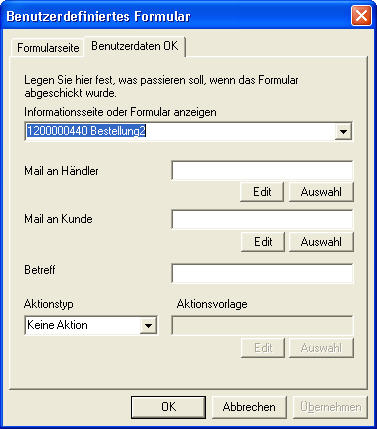Select the Benutzerdaten OK tab
This screenshot has width=377, height=429.
pos(135,46)
